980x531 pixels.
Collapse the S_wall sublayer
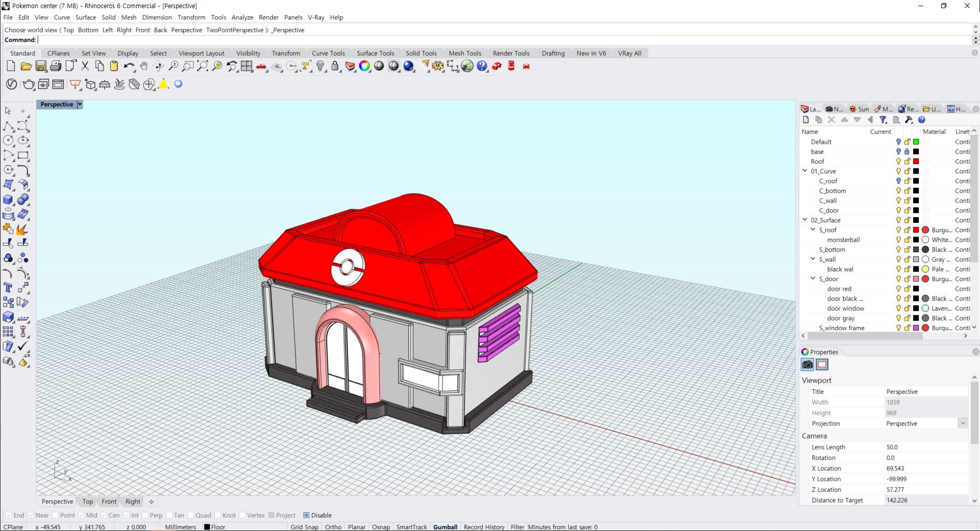coord(813,259)
